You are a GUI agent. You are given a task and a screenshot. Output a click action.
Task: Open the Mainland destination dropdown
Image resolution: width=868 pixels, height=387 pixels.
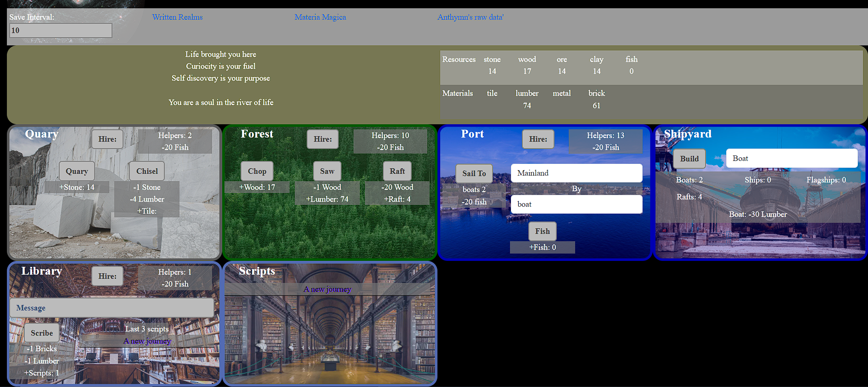coord(576,173)
